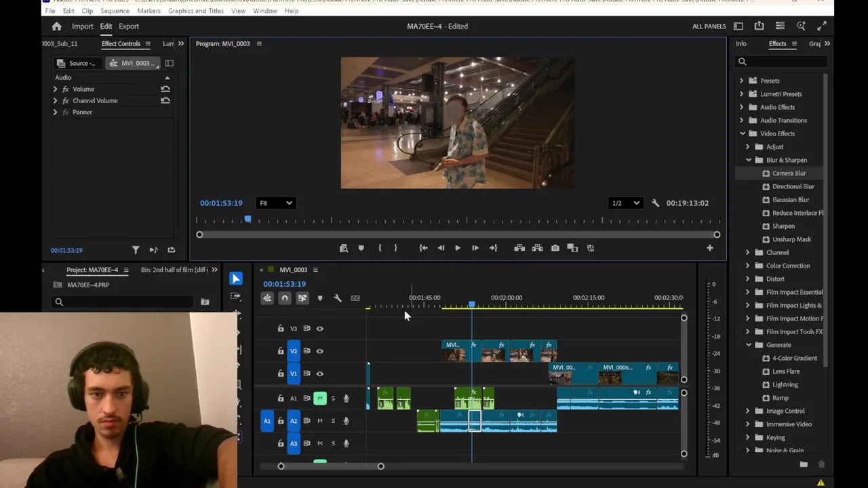The image size is (868, 488).
Task: Mark Out point in Program monitor
Action: (x=396, y=248)
